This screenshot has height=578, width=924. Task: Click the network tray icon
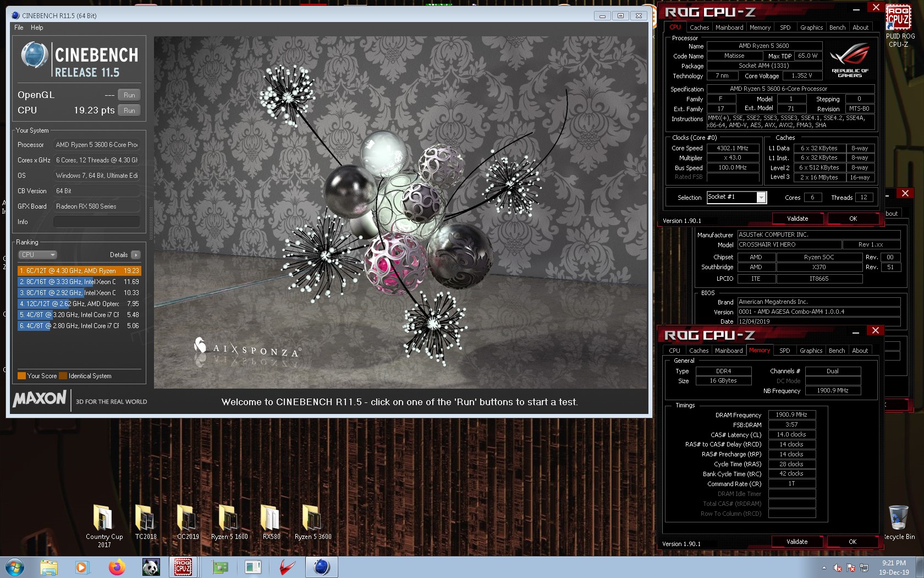coord(864,568)
